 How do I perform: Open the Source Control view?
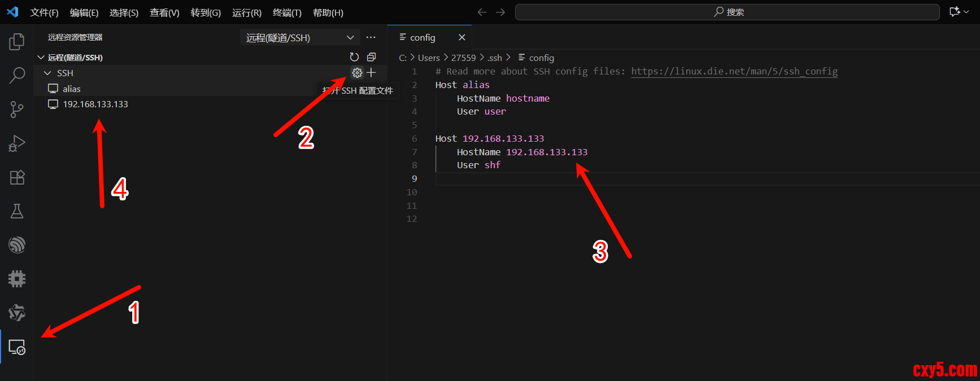[17, 110]
